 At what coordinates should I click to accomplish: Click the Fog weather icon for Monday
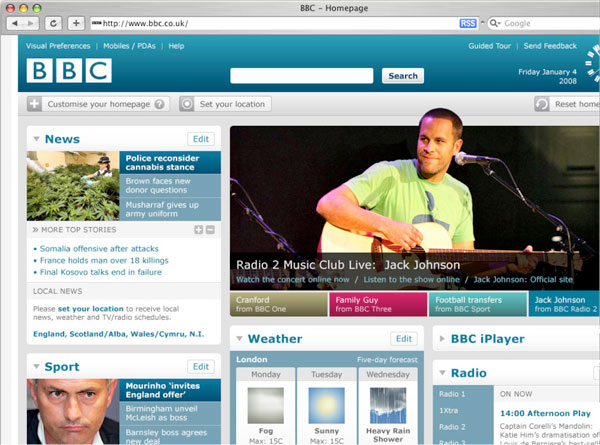266,406
